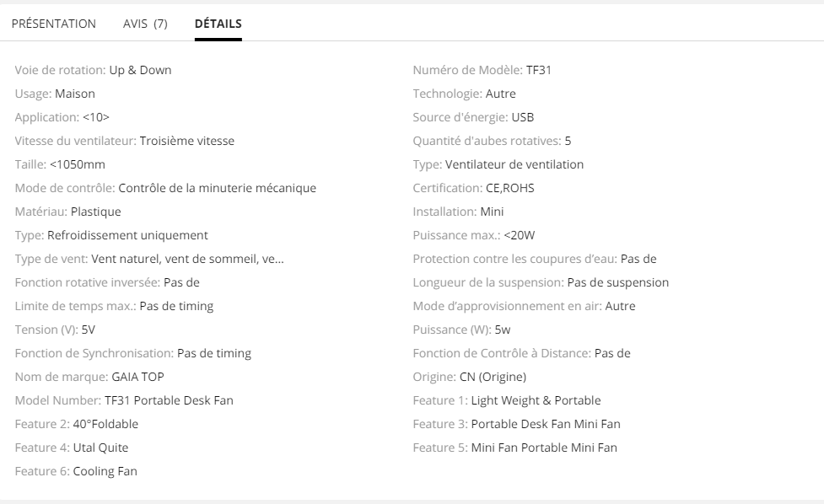This screenshot has height=504, width=824.
Task: Click the Puissance max. <20W value
Action: point(519,235)
